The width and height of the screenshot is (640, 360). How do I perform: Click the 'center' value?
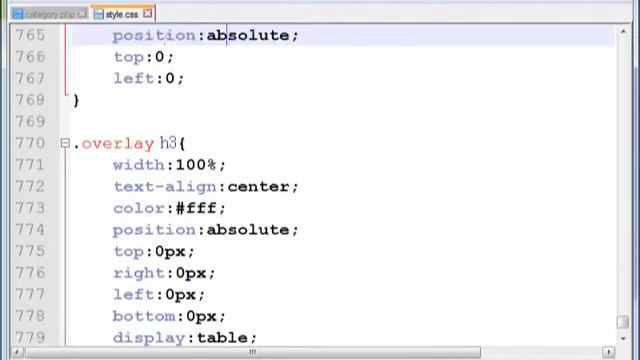258,187
